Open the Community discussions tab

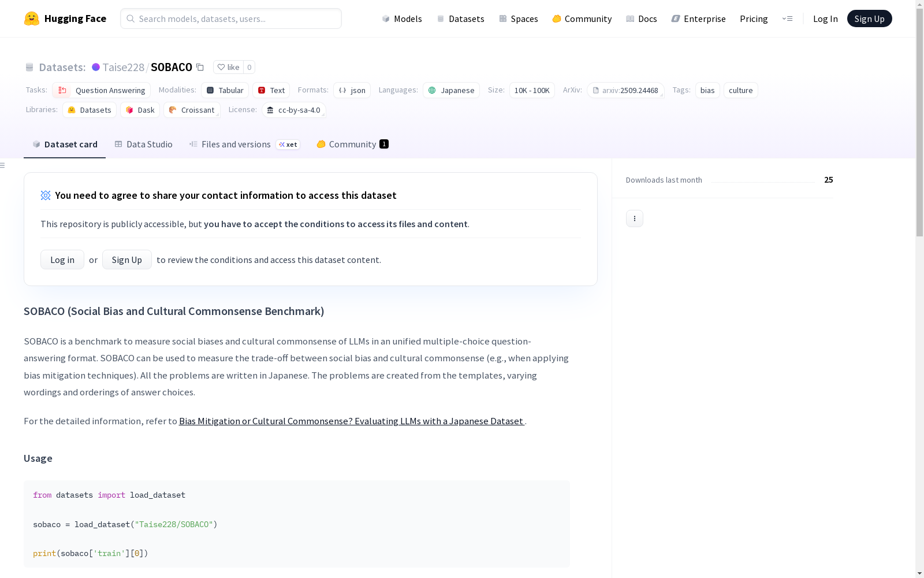(x=352, y=144)
